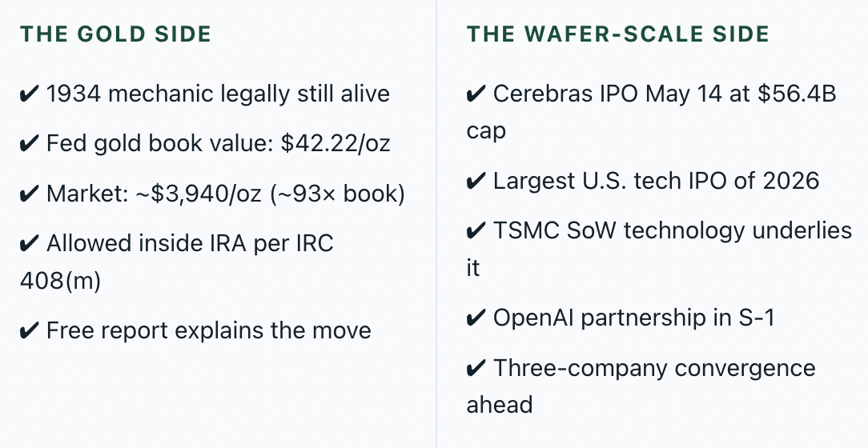Click the $42.22/oz book value text
This screenshot has height=448, width=868.
pos(336,144)
